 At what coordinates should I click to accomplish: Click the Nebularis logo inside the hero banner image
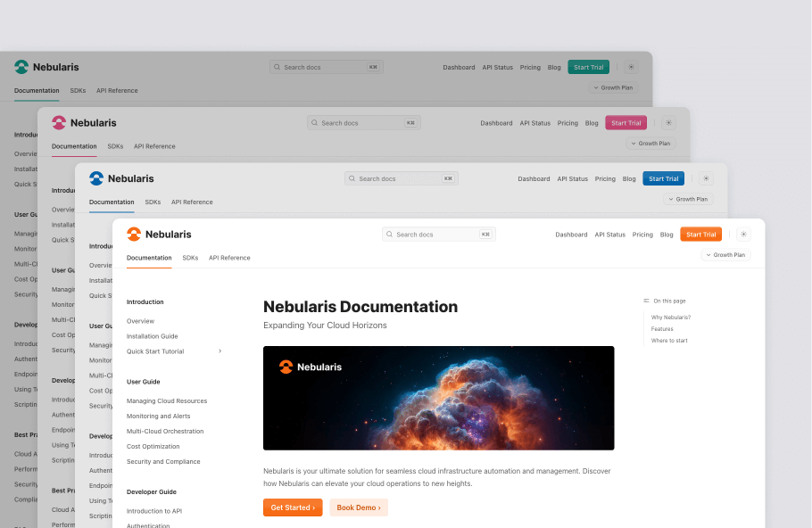pos(287,365)
